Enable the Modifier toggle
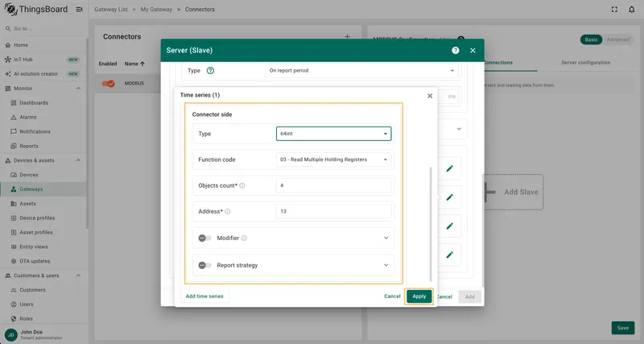The width and height of the screenshot is (644, 344). click(x=204, y=238)
